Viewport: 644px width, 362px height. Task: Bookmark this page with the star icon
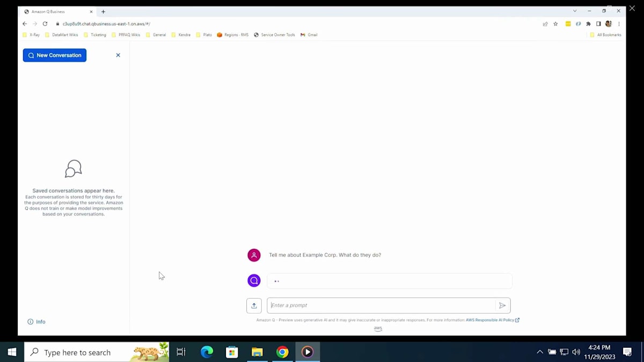tap(555, 24)
